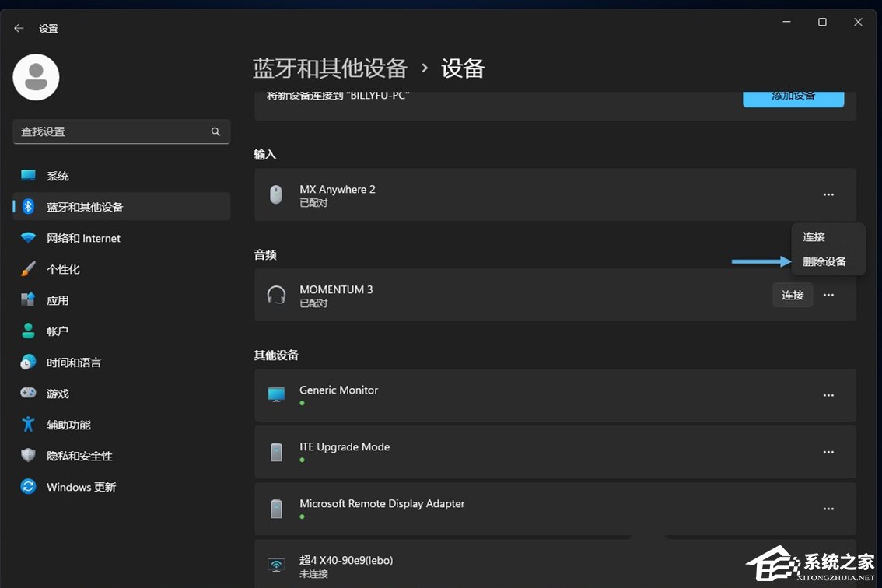Choose 连接 from the popup menu

click(814, 237)
